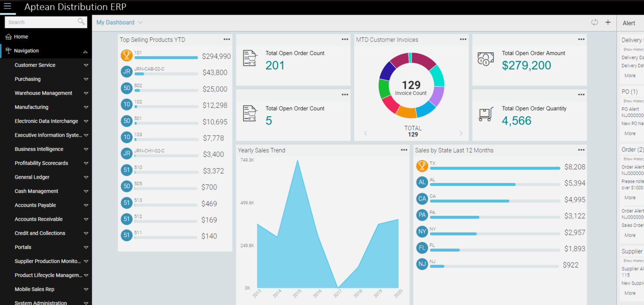The image size is (644, 305).
Task: Open Total Open Order Amount options menu
Action: coord(581,39)
